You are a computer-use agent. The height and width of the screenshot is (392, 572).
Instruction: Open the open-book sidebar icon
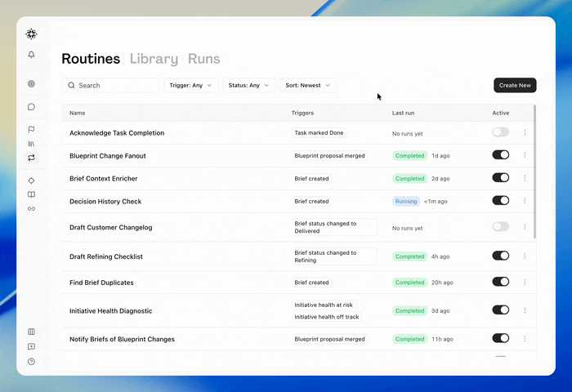tap(31, 194)
